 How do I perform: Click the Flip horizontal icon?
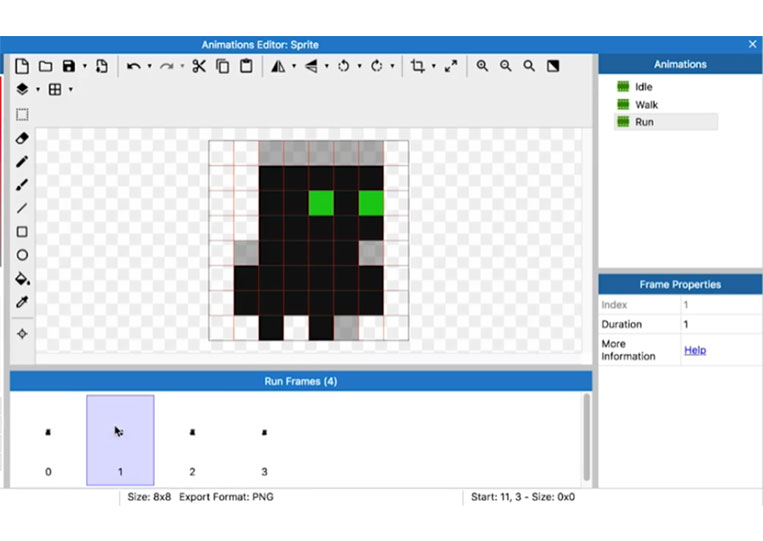[x=278, y=66]
